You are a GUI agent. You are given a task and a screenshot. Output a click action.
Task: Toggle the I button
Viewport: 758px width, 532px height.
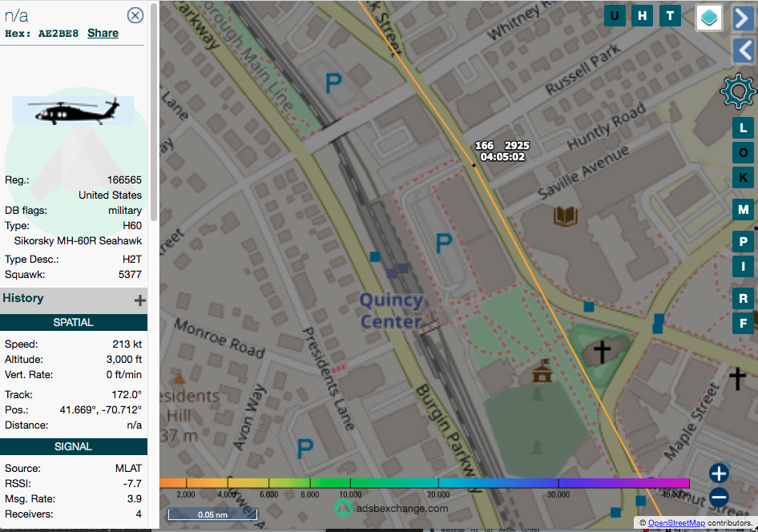pyautogui.click(x=743, y=266)
